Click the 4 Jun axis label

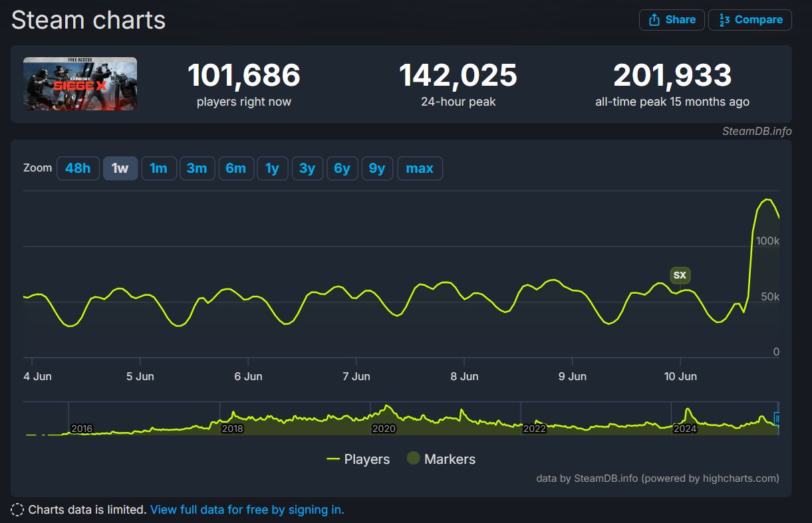tap(37, 376)
